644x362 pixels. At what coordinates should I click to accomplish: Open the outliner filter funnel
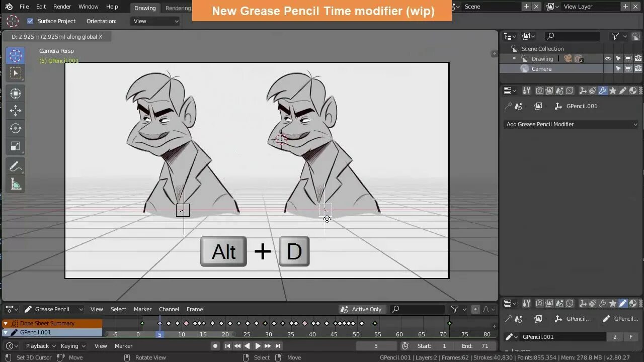point(615,36)
